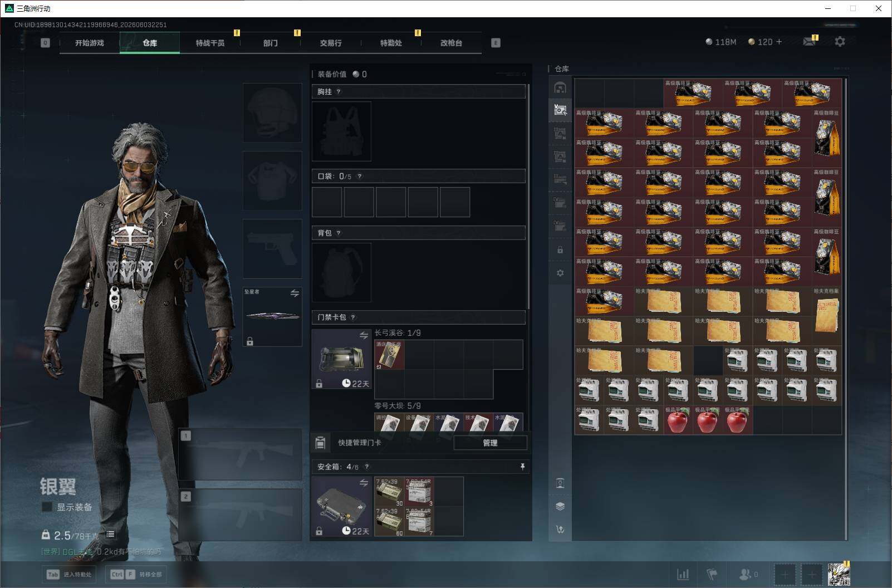The height and width of the screenshot is (588, 892).
Task: Open the statistics bar chart icon
Action: 683,574
